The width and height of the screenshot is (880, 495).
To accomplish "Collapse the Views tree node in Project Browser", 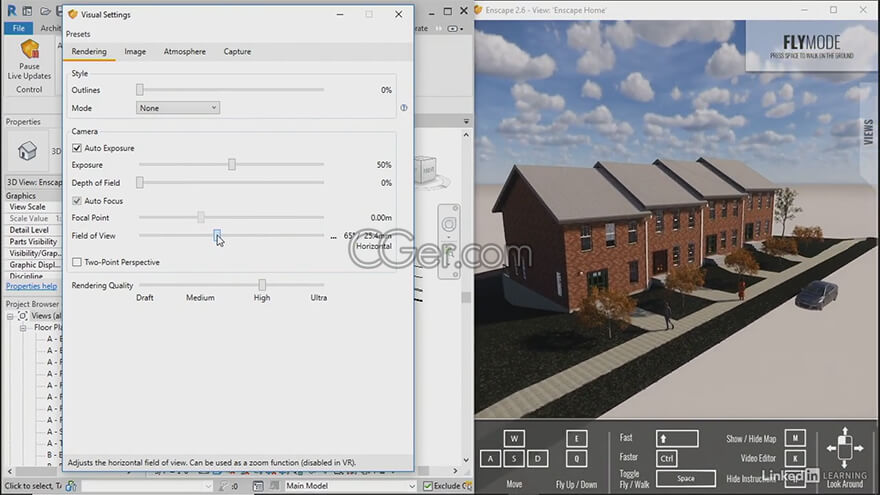I will 10,316.
